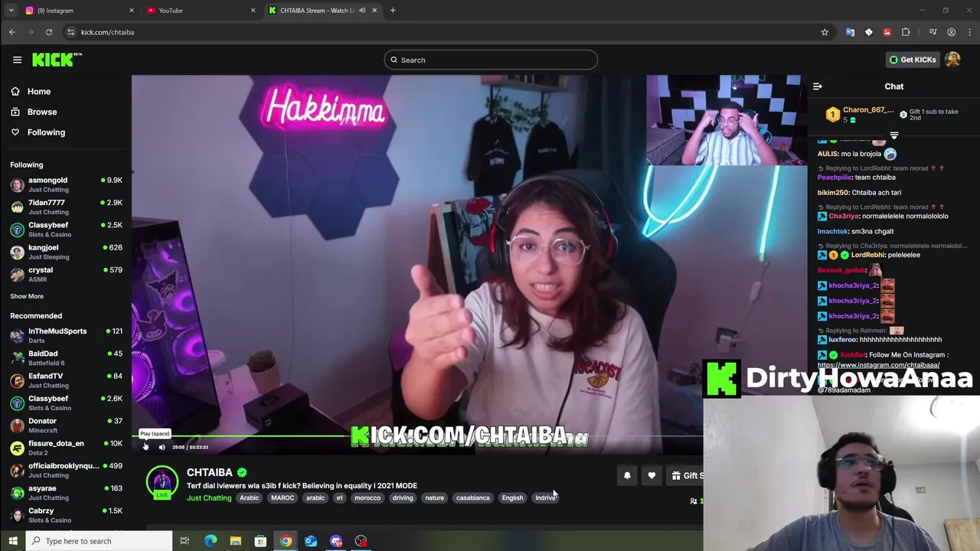The height and width of the screenshot is (551, 980).
Task: Select the nature tag
Action: tap(435, 498)
